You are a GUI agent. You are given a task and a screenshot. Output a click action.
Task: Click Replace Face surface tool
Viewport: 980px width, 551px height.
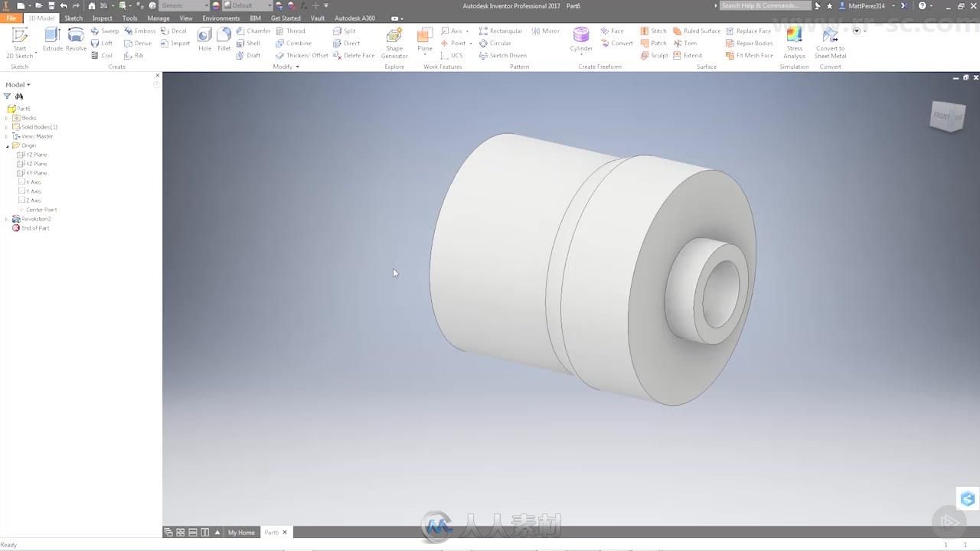pyautogui.click(x=748, y=31)
